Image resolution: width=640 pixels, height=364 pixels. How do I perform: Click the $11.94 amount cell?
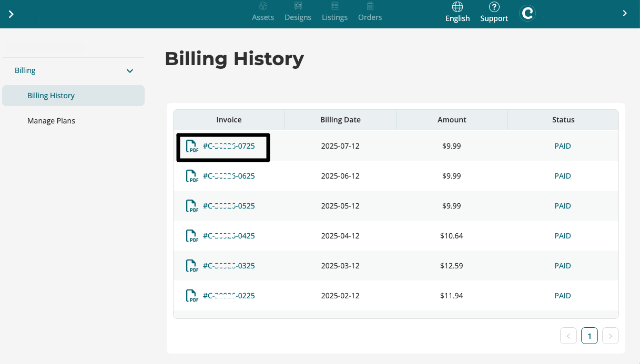tap(452, 296)
